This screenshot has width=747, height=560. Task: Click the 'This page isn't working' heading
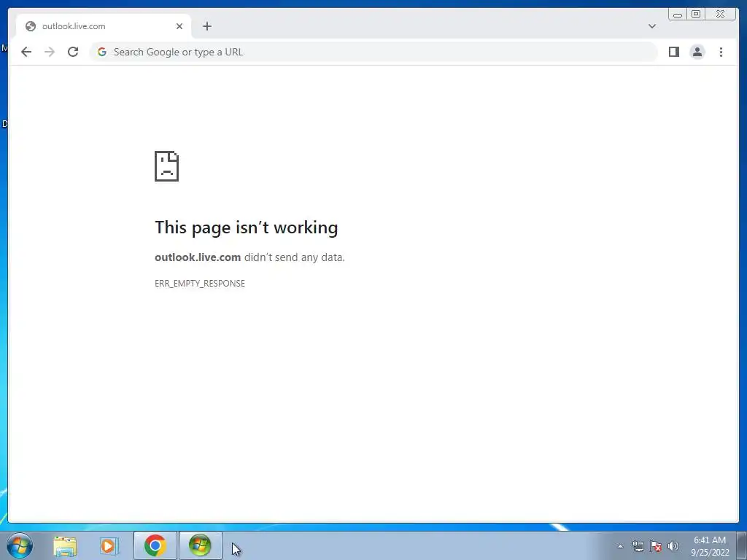click(247, 227)
